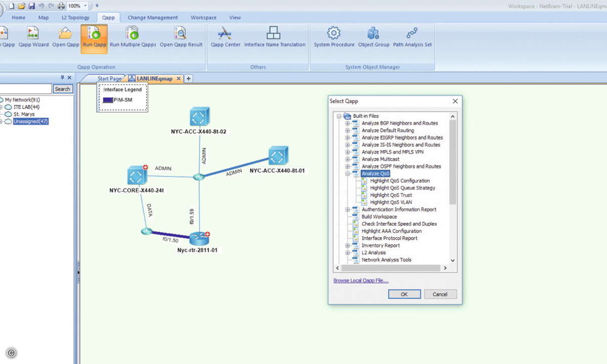Select the NYC-CORE-X440-24t switch icon
Screen dimensions: 607x364
tap(137, 175)
